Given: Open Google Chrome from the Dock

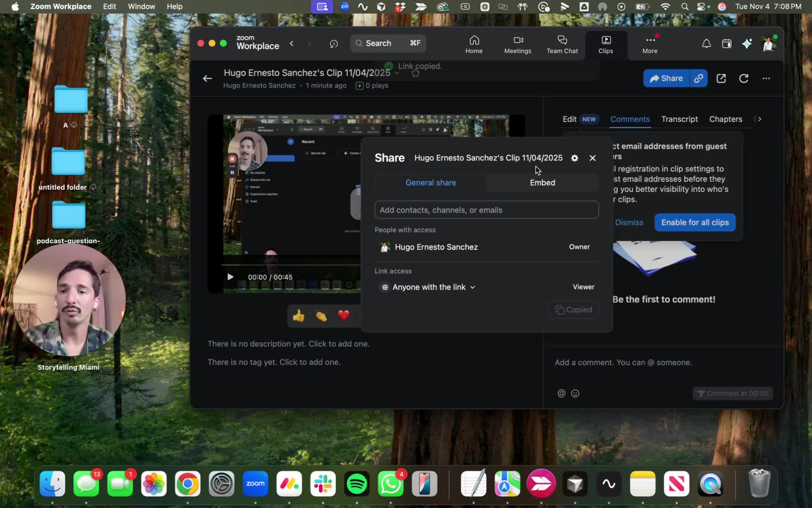Looking at the screenshot, I should [187, 484].
